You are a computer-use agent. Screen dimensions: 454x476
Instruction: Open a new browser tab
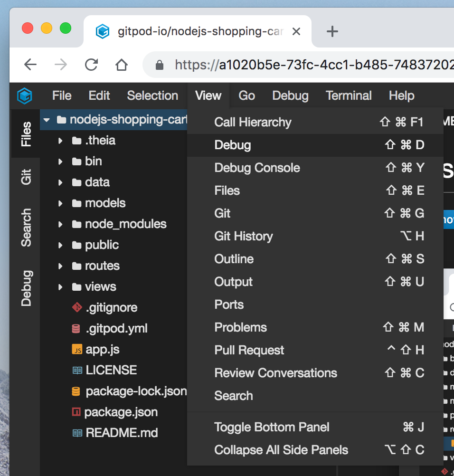(x=332, y=32)
